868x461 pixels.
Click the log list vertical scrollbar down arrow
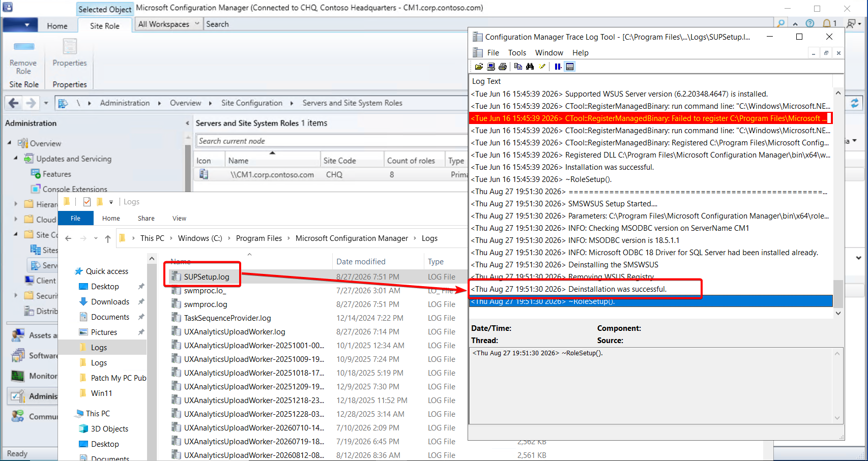[x=838, y=314]
